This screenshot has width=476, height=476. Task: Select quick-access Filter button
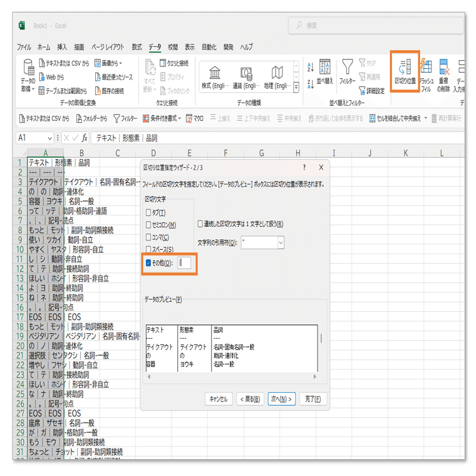click(x=125, y=118)
